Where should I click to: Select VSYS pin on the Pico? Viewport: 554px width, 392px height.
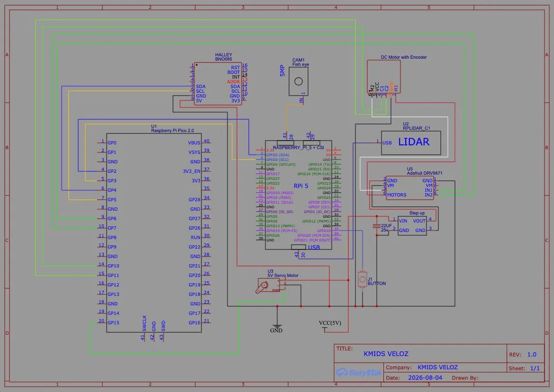pos(194,152)
